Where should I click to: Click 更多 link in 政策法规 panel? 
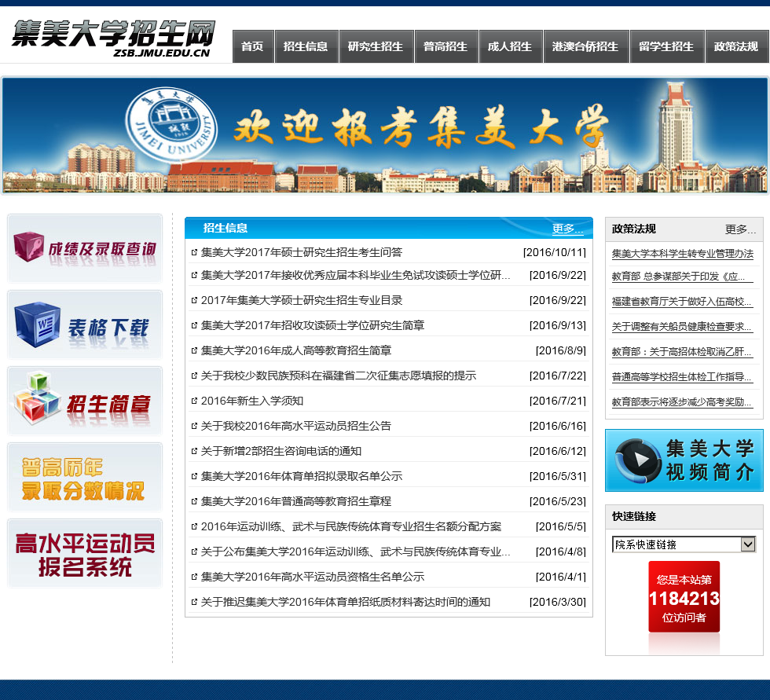click(740, 229)
